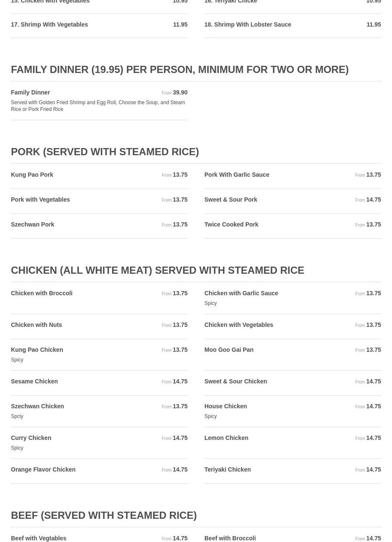Select Teriyaki Chicken under chicken section
The height and width of the screenshot is (542, 392).
point(293,471)
